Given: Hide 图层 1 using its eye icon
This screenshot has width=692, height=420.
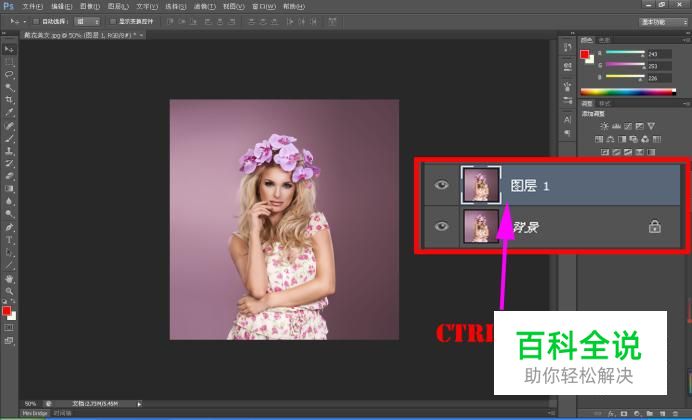Looking at the screenshot, I should 441,186.
